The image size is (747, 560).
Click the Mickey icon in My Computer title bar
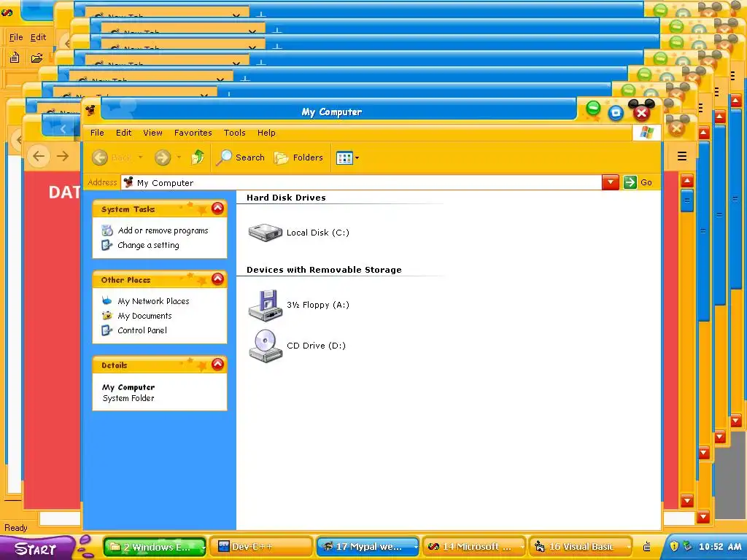point(90,112)
